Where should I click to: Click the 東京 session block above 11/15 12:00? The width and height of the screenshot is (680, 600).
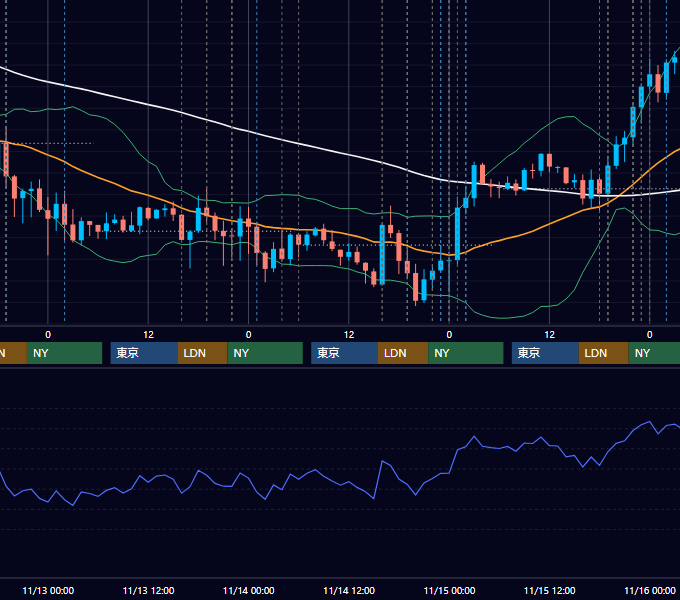(x=545, y=353)
